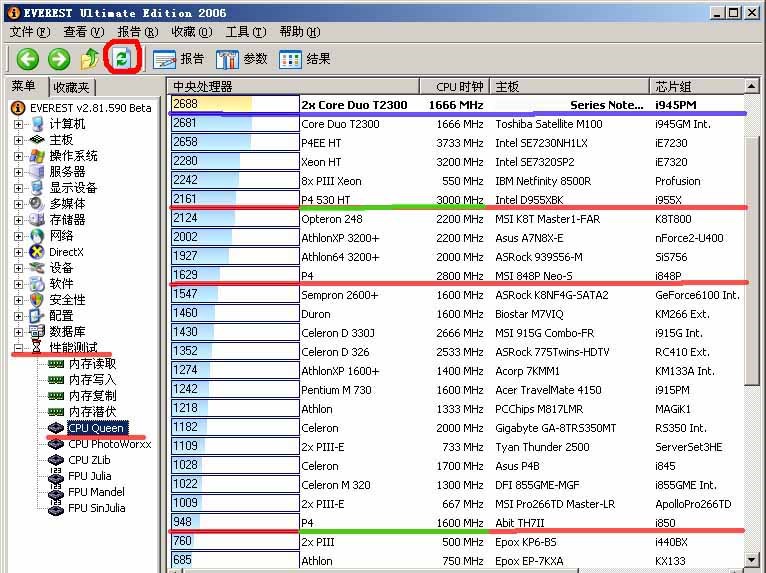Select the 显示设备 display icon in tree
766x573 pixels.
pyautogui.click(x=37, y=188)
